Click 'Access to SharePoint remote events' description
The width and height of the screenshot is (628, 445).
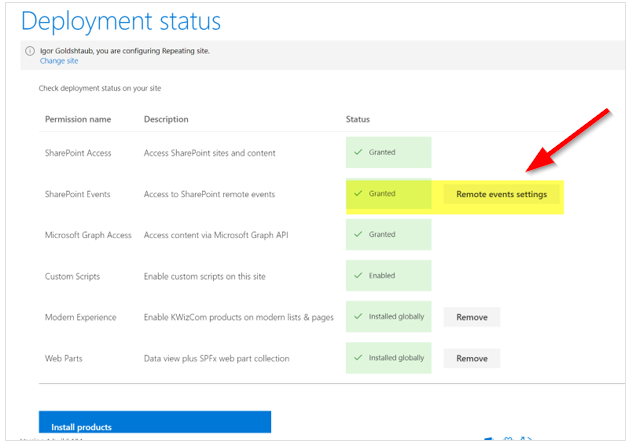209,194
